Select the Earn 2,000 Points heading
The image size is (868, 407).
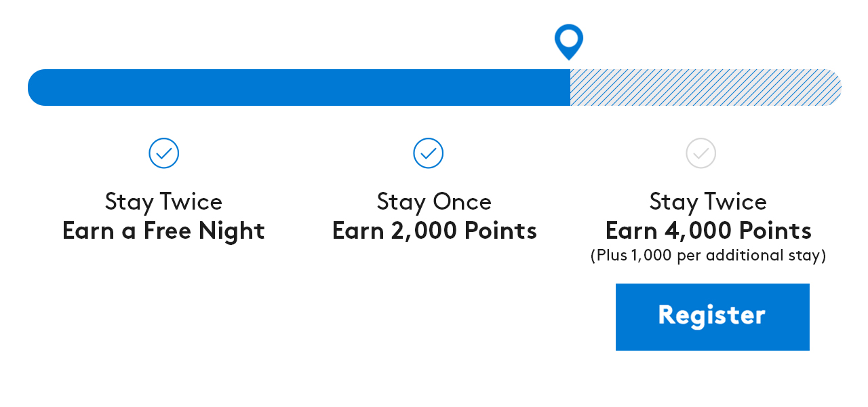tap(435, 231)
